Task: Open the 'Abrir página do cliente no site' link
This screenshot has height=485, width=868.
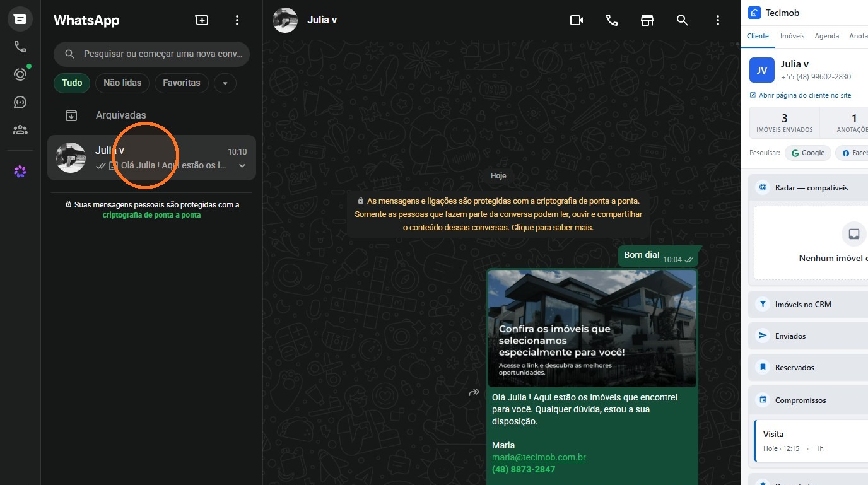Action: click(801, 95)
